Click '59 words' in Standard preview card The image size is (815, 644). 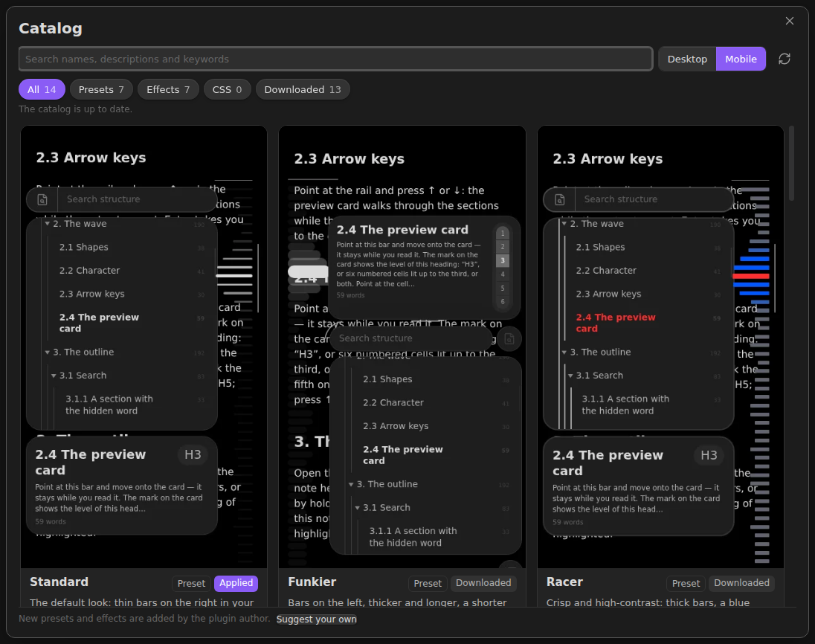pyautogui.click(x=51, y=521)
